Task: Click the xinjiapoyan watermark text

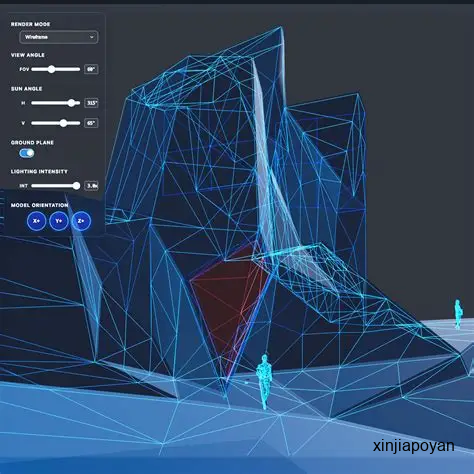Action: point(413,446)
